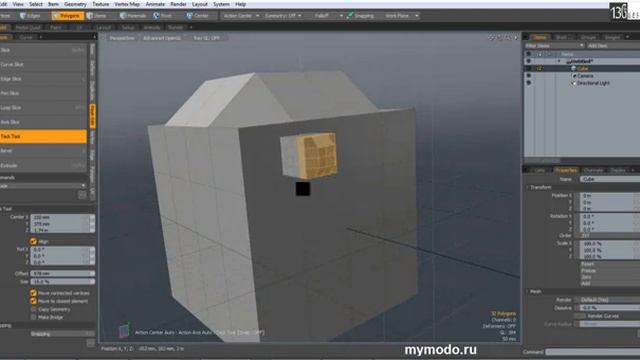
Task: Open the Vertex Map menu
Action: tap(127, 4)
